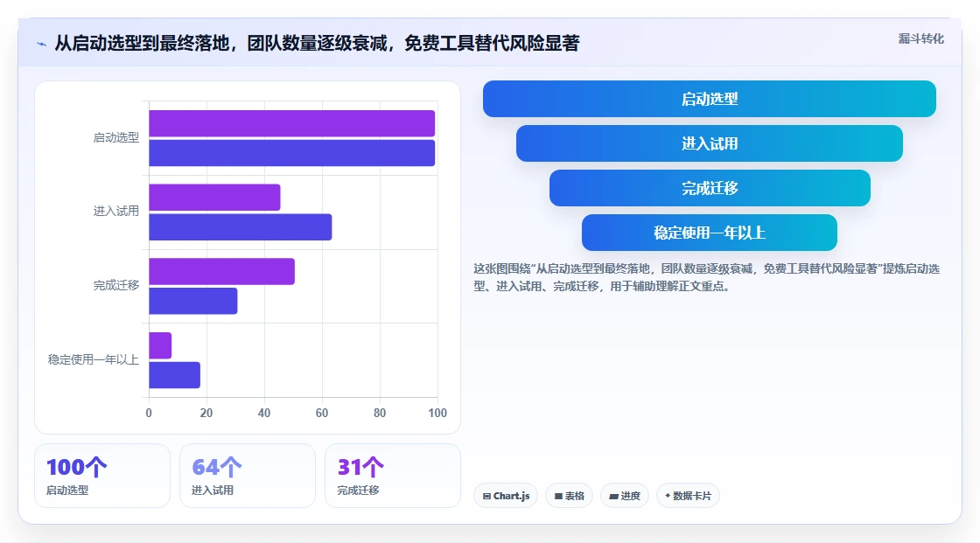Click the x-axis value 80
The height and width of the screenshot is (543, 980).
pos(380,413)
